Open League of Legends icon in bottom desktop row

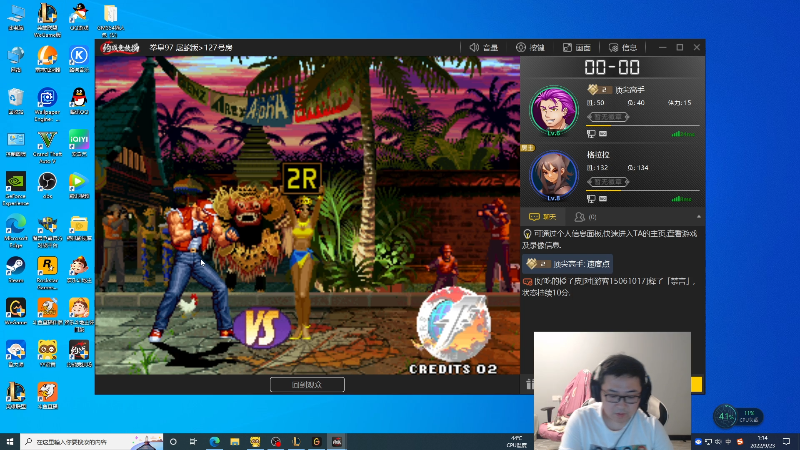[x=16, y=395]
